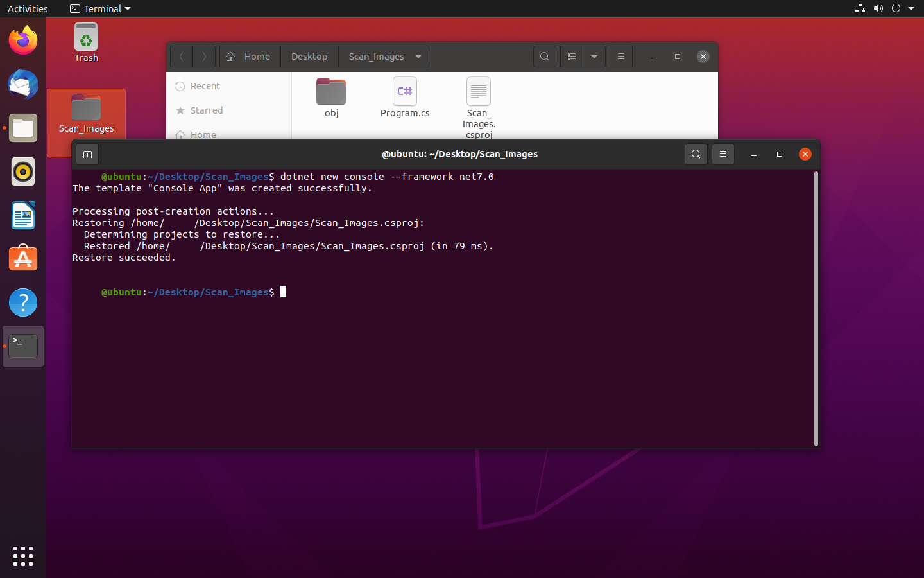
Task: Click the file manager search icon
Action: pos(544,57)
